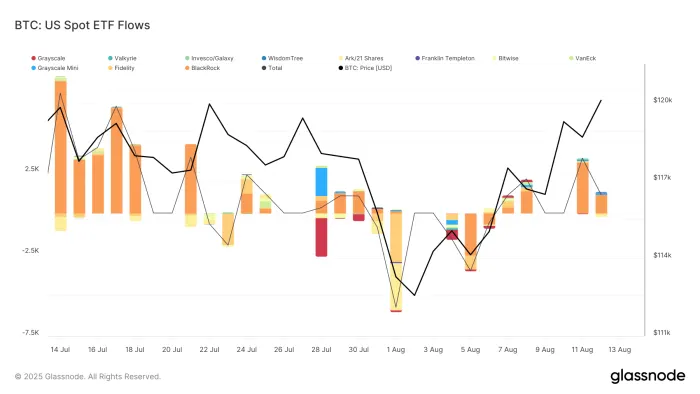Image resolution: width=700 pixels, height=394 pixels.
Task: Click the $120k price axis label
Action: [662, 100]
